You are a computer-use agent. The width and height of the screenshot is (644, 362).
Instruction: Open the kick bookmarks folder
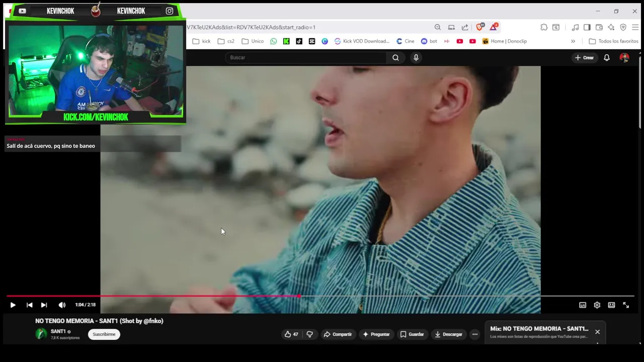click(x=202, y=41)
